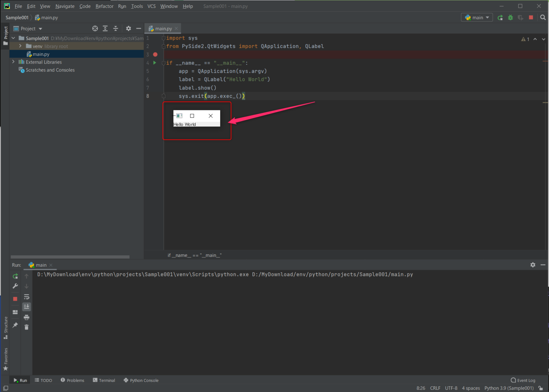Pin the Run tab with pin icon
The image size is (549, 392).
click(15, 325)
